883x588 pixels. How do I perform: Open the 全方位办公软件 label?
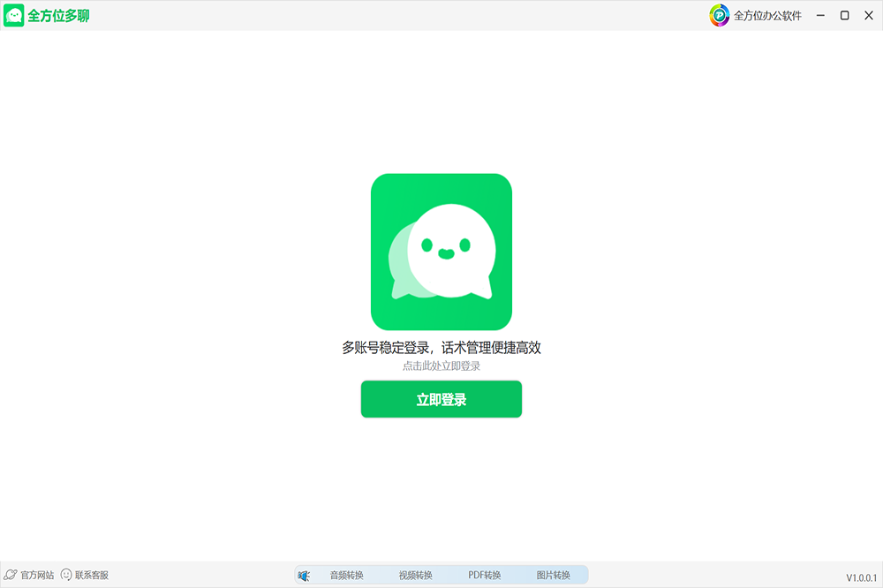(767, 16)
